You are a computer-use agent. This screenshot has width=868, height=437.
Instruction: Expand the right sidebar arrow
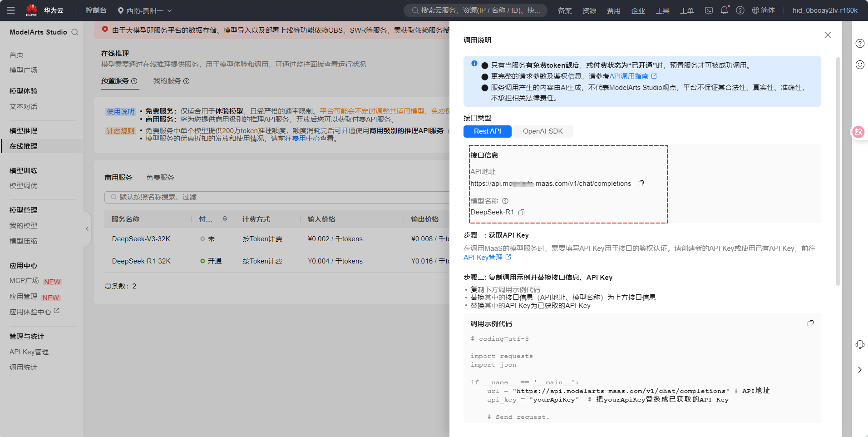pos(860,370)
